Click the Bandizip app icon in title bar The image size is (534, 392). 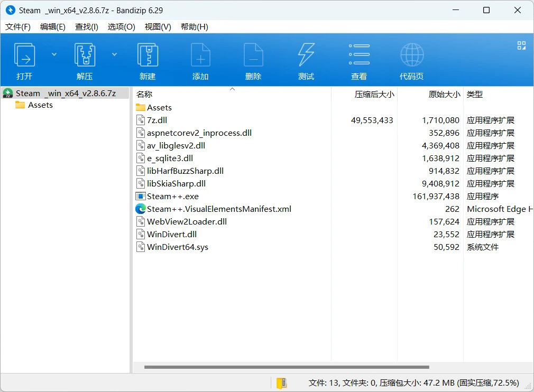pyautogui.click(x=11, y=10)
